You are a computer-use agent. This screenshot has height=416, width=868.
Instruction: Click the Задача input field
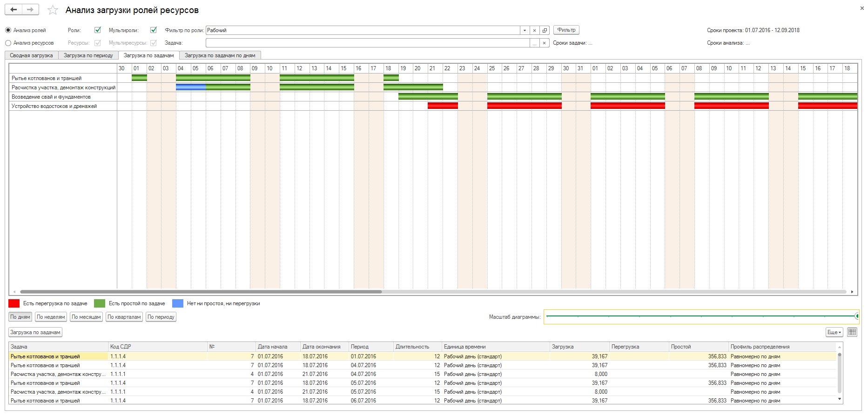(368, 43)
